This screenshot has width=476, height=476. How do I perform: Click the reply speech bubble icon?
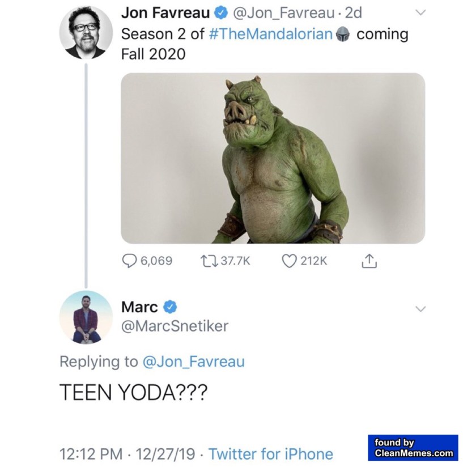coord(130,260)
